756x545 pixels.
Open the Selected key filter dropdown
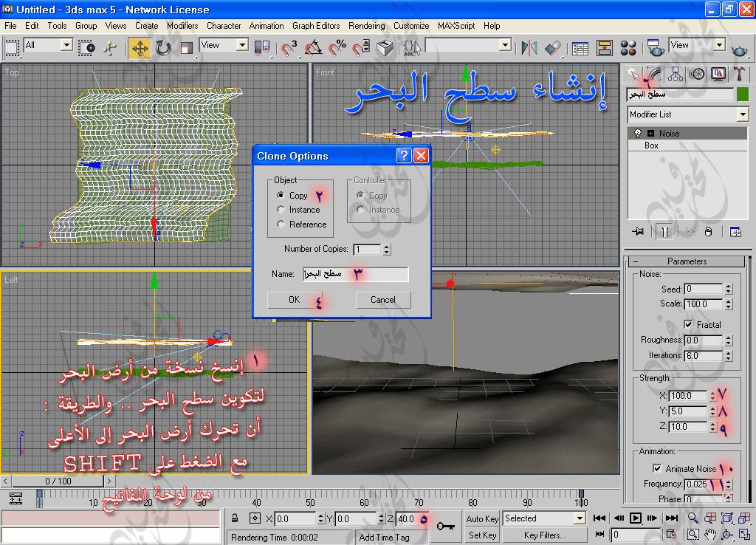point(580,518)
